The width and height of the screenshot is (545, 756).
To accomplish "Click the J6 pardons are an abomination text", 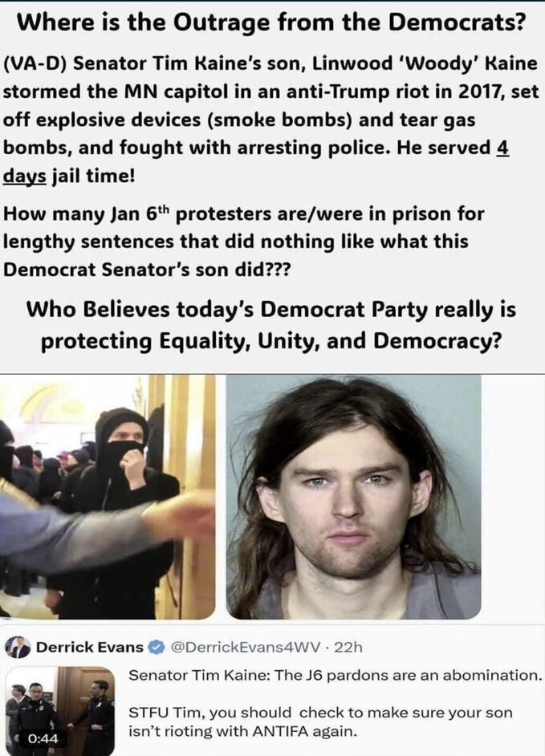I will [409, 675].
